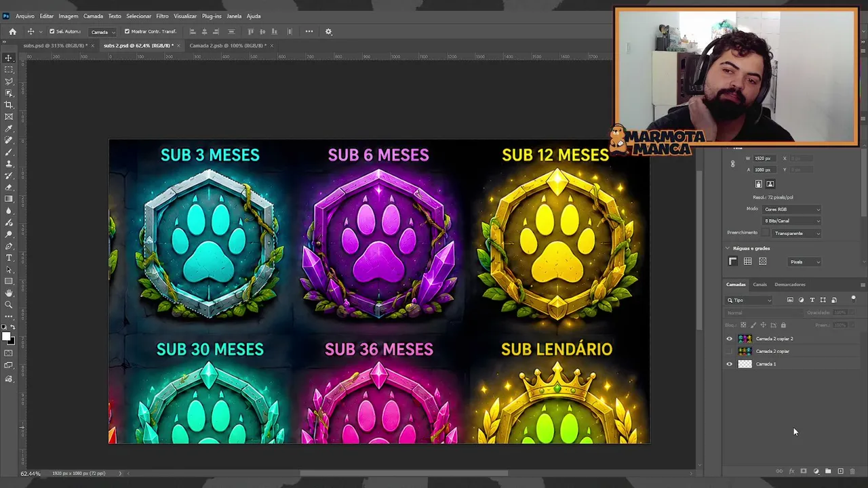
Task: Open the Camada auto-select dropdown
Action: [x=101, y=32]
